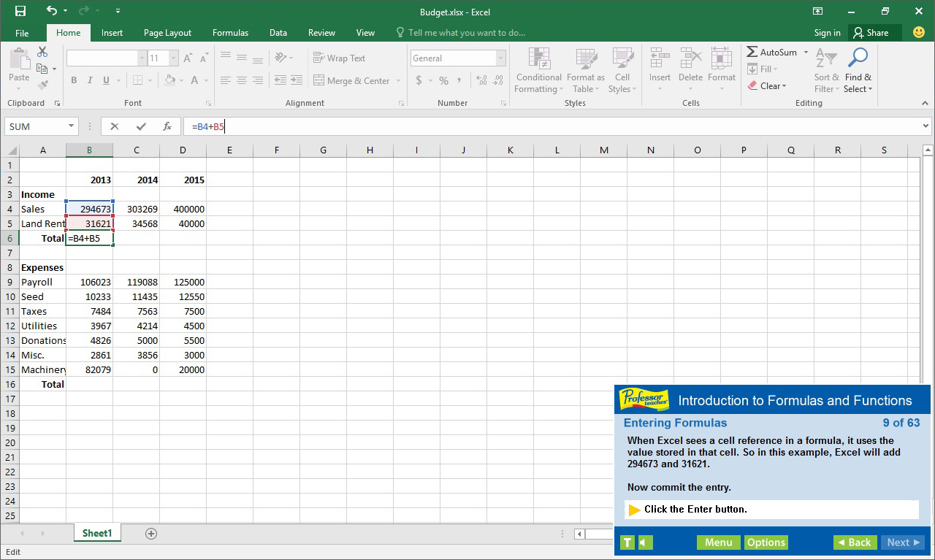The image size is (935, 560).
Task: Open the font size dropdown
Action: pyautogui.click(x=173, y=57)
